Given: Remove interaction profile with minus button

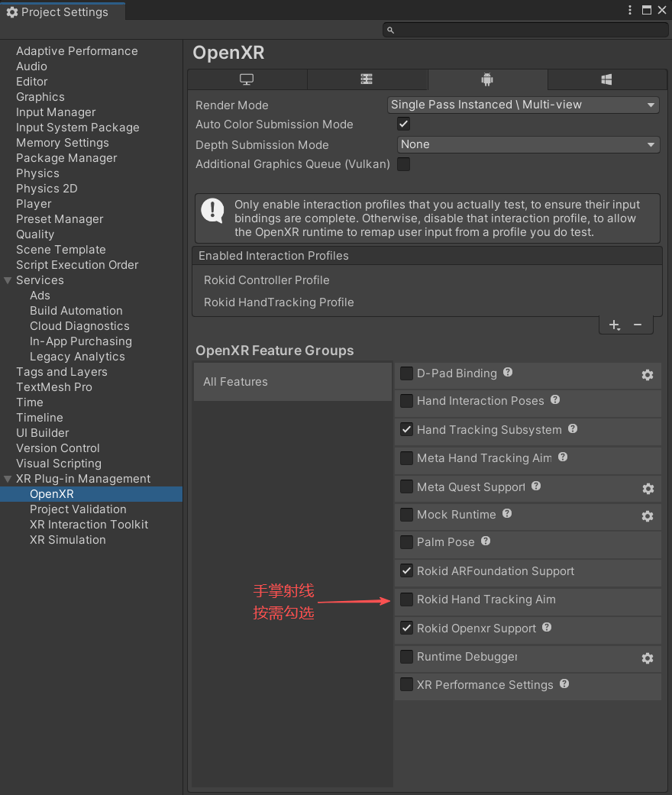Looking at the screenshot, I should (638, 325).
